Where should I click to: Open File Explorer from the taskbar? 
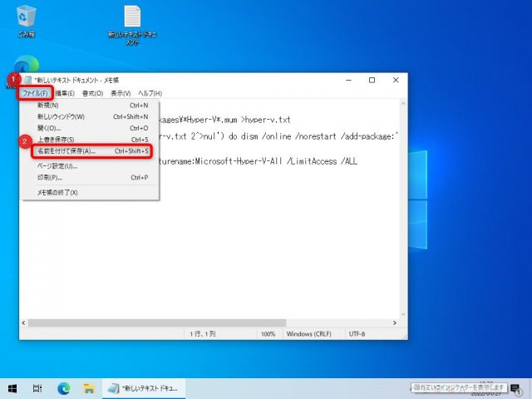coord(87,388)
